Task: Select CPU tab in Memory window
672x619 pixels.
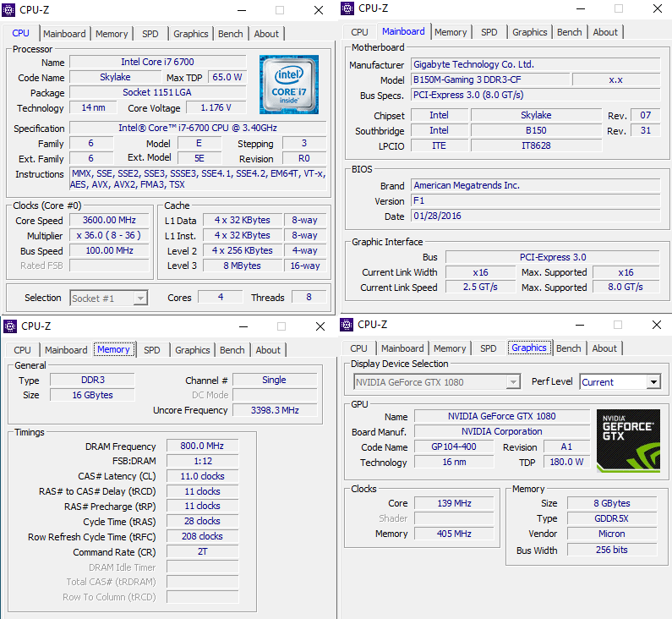Action: pyautogui.click(x=22, y=350)
